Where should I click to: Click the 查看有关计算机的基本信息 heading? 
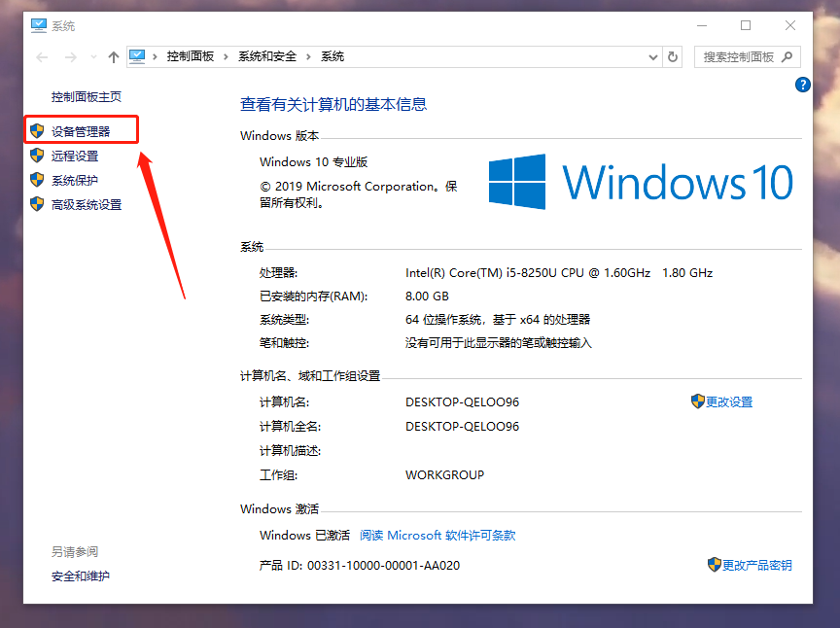pyautogui.click(x=333, y=104)
